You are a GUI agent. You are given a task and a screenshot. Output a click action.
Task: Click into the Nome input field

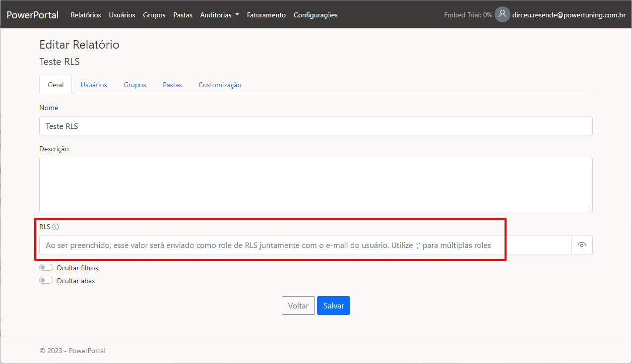316,126
